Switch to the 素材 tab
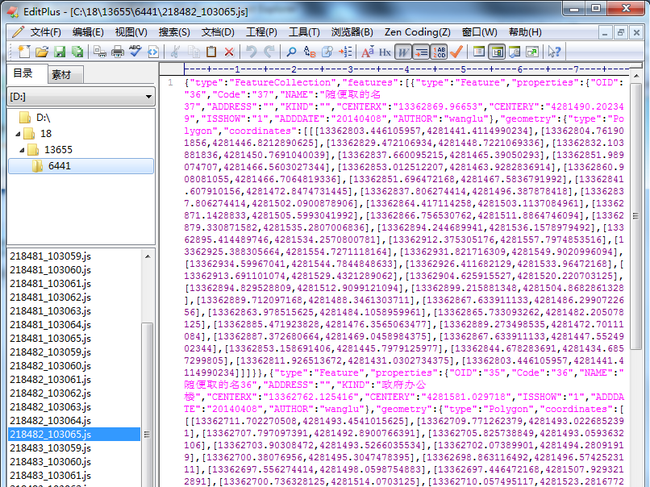 coord(65,75)
